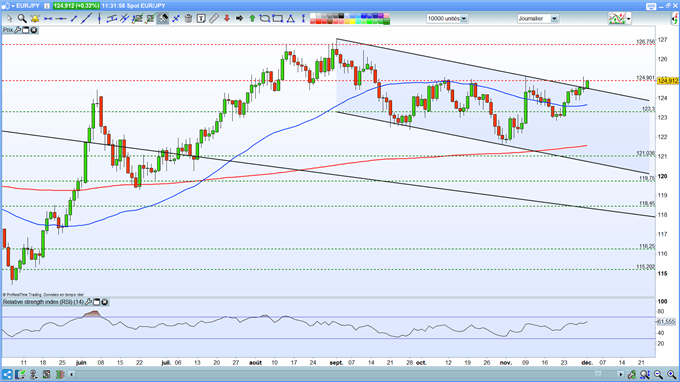Viewport: 680px width, 382px height.
Task: Open the Prix panel wrench settings
Action: (17, 30)
